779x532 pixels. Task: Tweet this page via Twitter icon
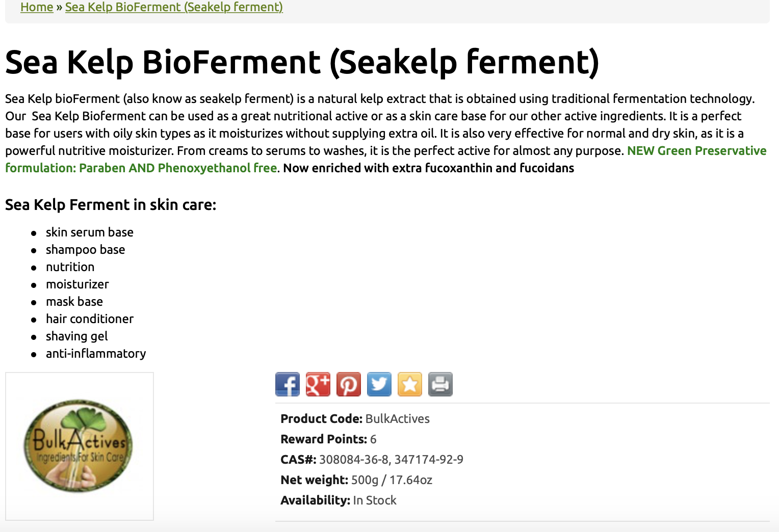379,384
